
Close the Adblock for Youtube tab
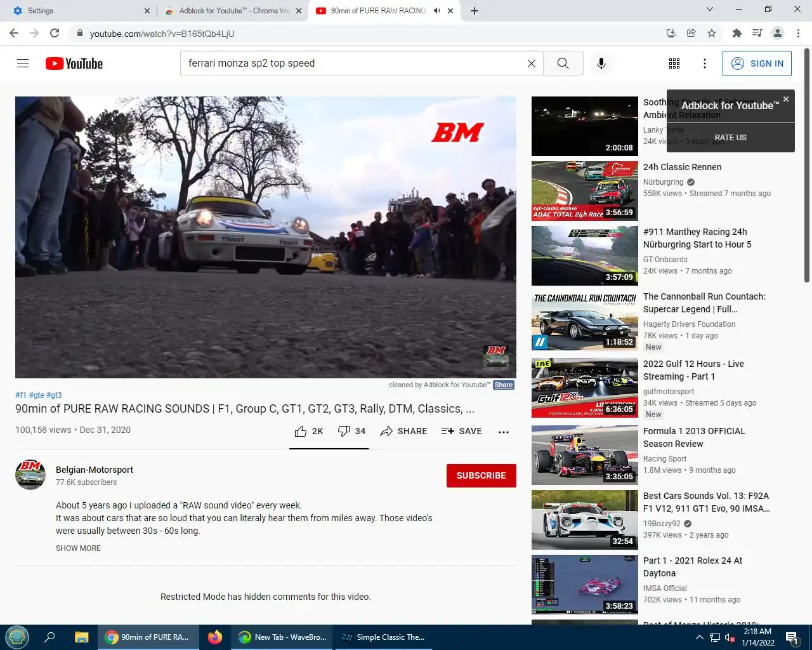[x=299, y=11]
